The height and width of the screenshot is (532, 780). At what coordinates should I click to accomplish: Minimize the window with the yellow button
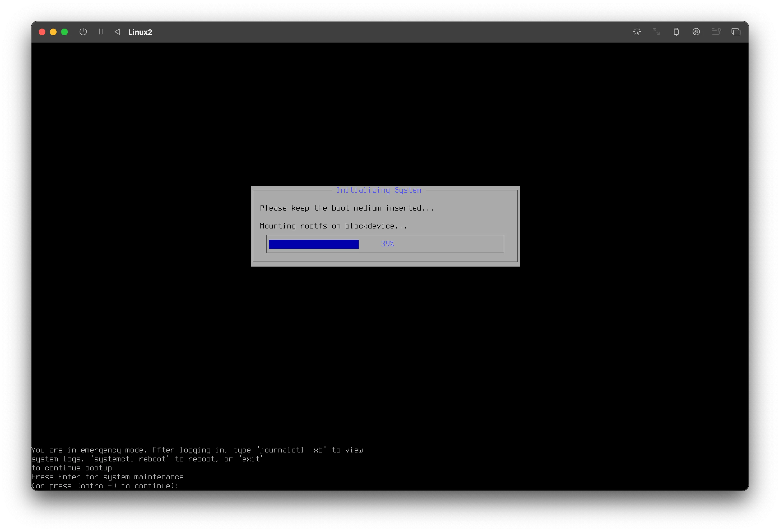pos(53,32)
